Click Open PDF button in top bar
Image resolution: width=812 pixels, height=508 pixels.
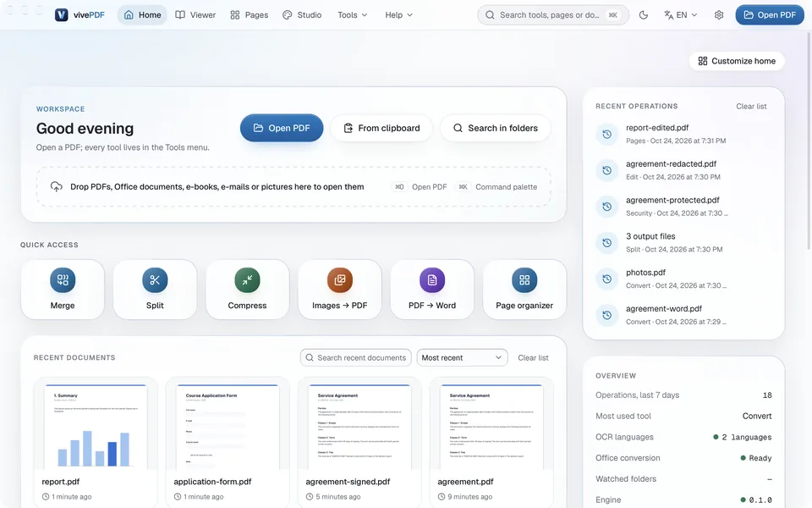[x=770, y=15]
